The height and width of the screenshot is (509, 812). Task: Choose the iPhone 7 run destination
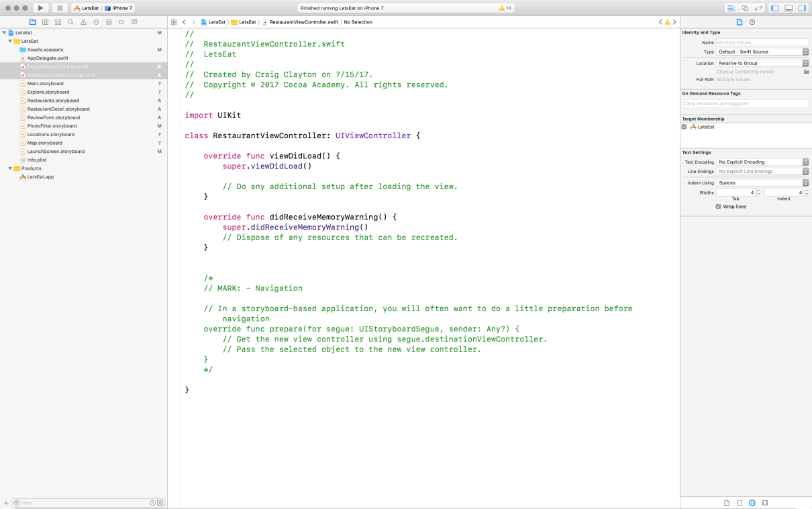(x=118, y=8)
